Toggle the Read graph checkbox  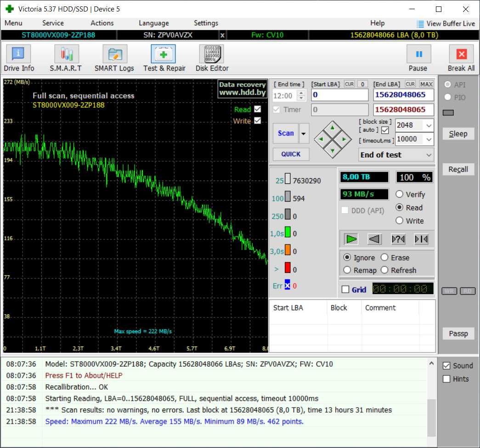[x=257, y=109]
